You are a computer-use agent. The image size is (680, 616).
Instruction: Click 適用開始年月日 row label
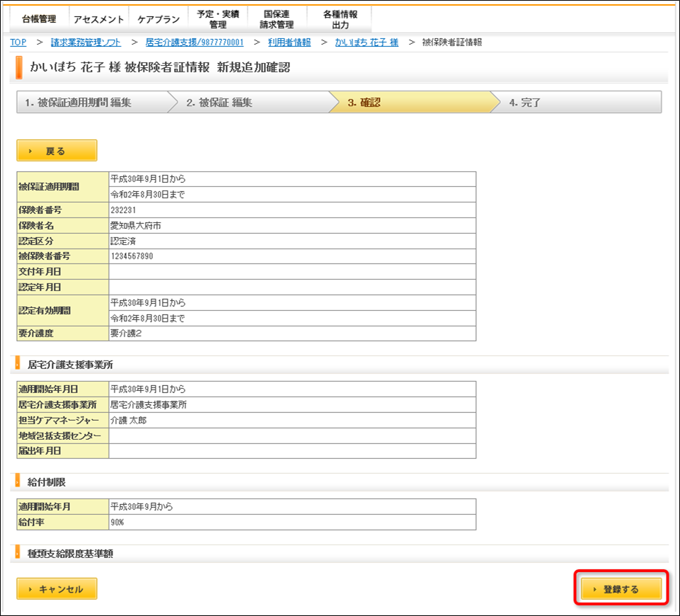[63, 389]
